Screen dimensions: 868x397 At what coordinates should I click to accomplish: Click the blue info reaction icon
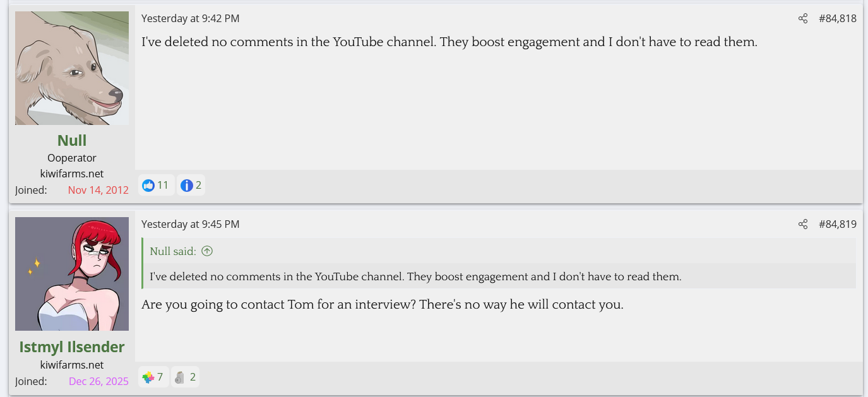coord(186,186)
